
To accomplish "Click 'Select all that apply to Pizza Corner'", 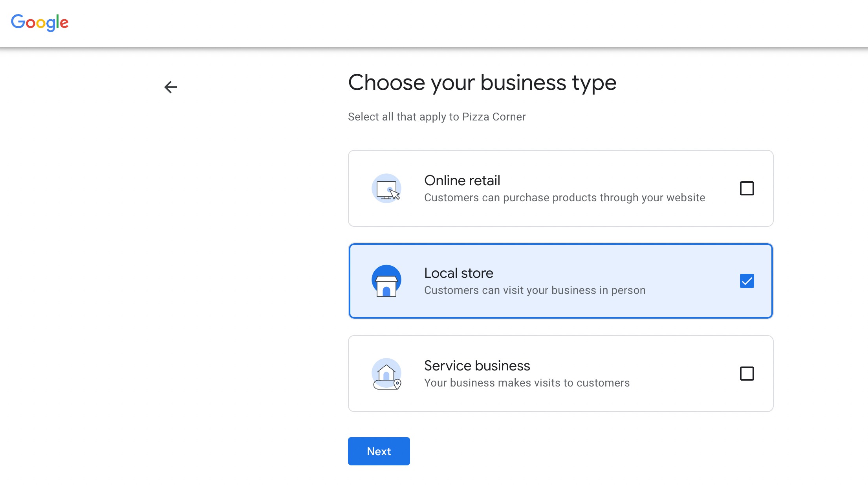I will 436,117.
